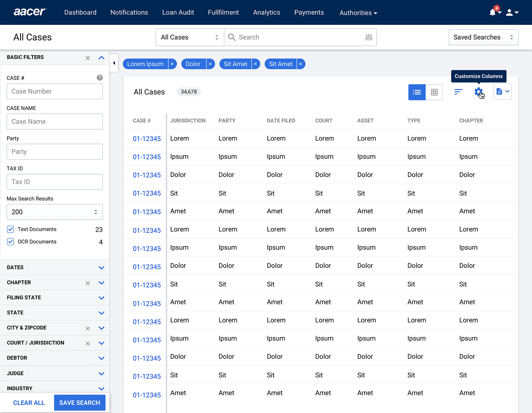The image size is (532, 413).
Task: Click the advanced search filter sliders icon
Action: pyautogui.click(x=369, y=37)
